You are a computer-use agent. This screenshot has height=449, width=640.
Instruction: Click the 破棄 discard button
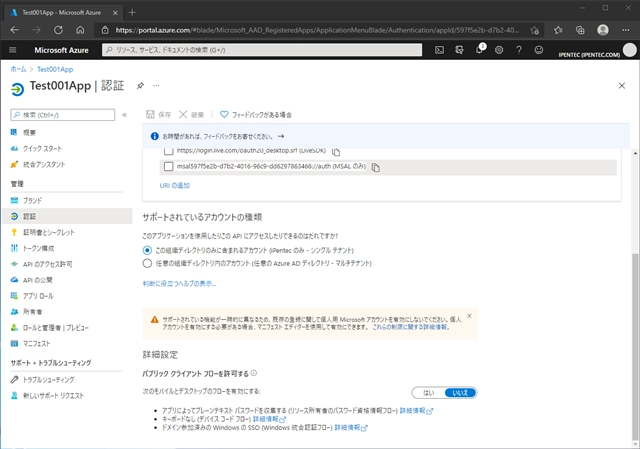click(x=191, y=114)
